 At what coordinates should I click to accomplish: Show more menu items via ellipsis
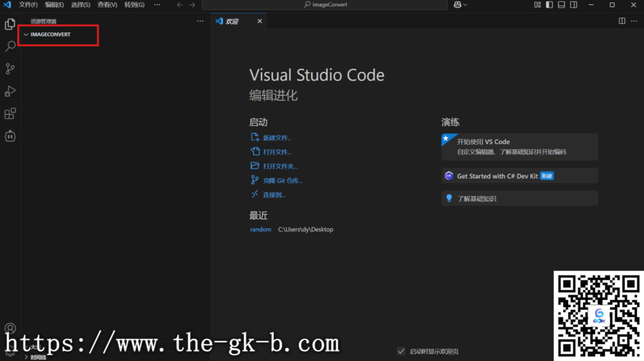point(157,5)
